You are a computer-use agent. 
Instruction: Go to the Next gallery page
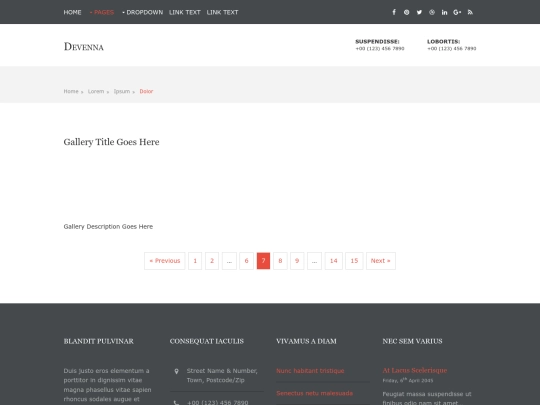click(381, 261)
